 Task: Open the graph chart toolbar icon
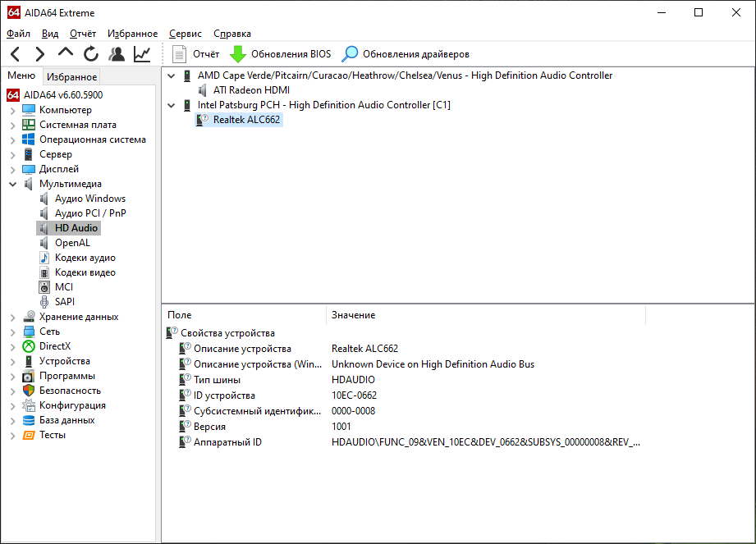point(142,54)
